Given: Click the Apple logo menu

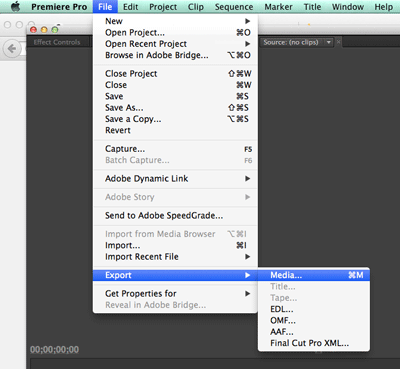Looking at the screenshot, I should (x=15, y=7).
